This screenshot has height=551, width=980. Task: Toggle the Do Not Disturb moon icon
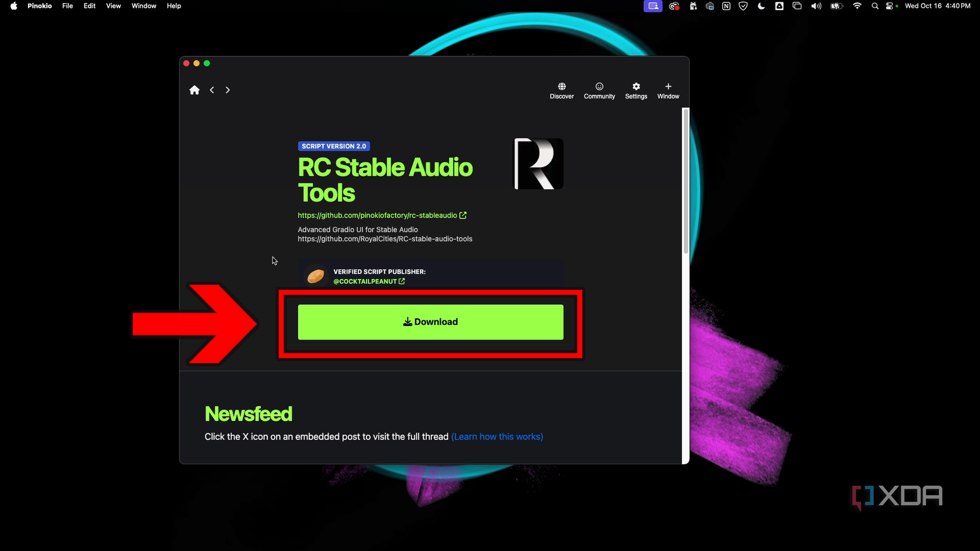click(761, 6)
